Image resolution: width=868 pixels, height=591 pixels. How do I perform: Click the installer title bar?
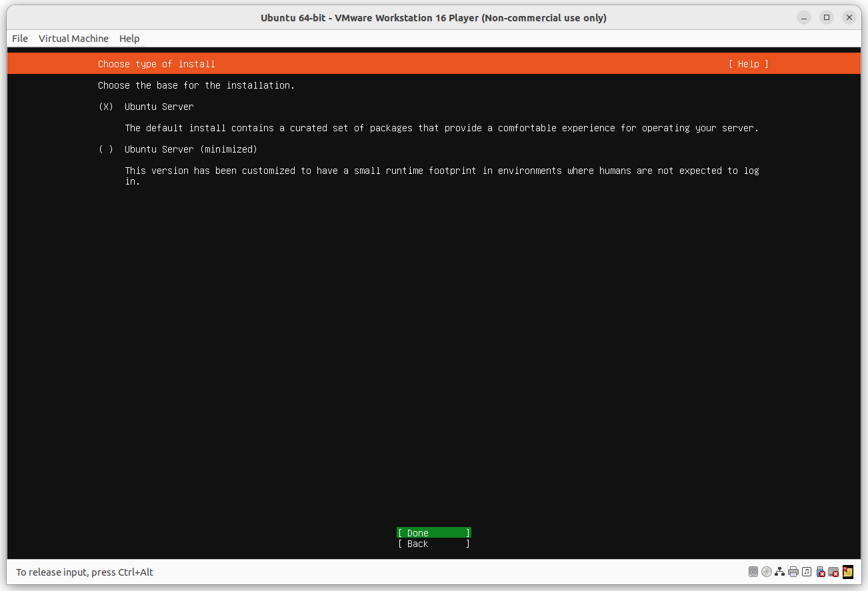[x=434, y=18]
